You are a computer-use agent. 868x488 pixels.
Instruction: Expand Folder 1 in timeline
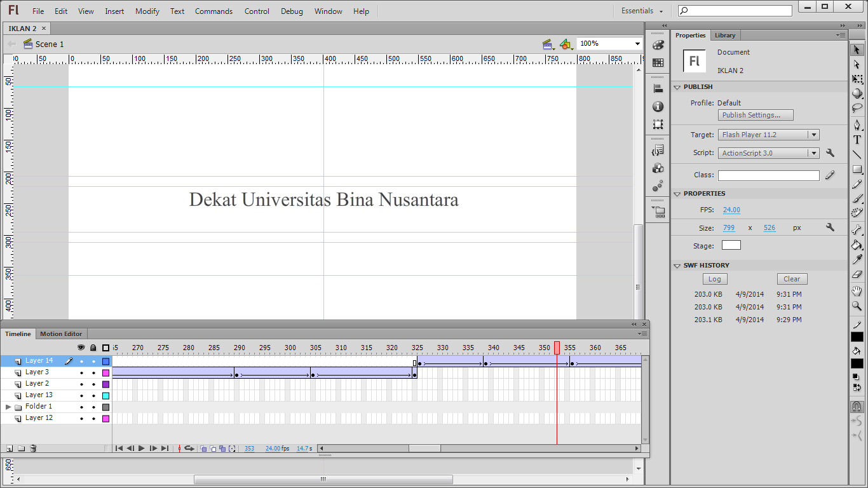pyautogui.click(x=8, y=407)
